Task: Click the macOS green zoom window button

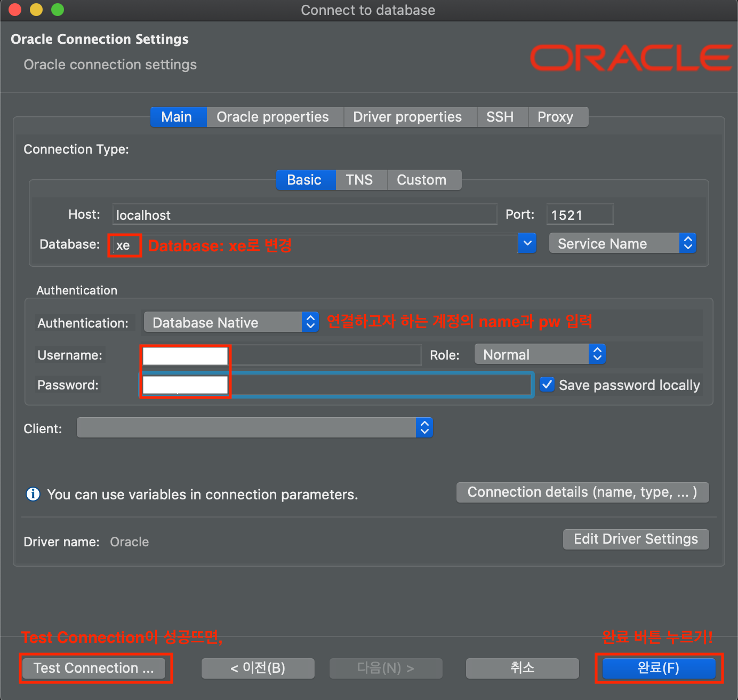Action: tap(58, 9)
